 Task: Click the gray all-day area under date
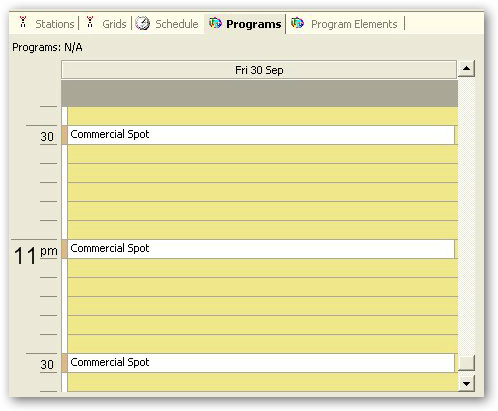click(260, 93)
